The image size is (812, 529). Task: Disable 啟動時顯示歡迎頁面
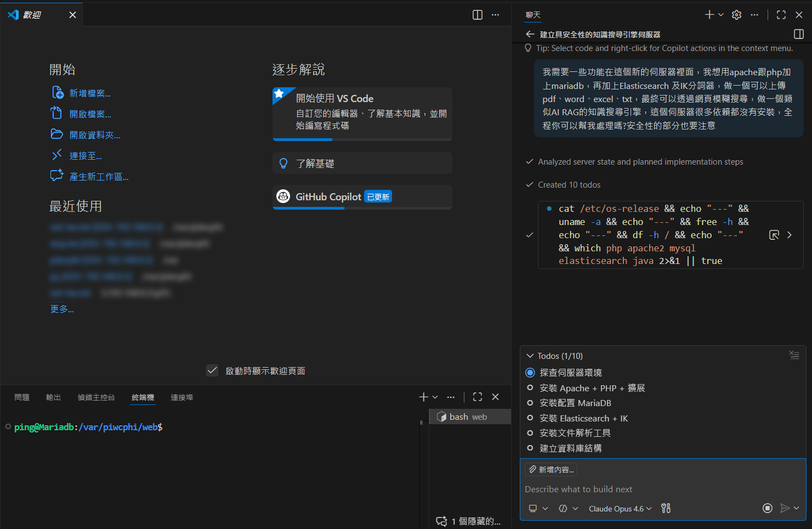[212, 370]
